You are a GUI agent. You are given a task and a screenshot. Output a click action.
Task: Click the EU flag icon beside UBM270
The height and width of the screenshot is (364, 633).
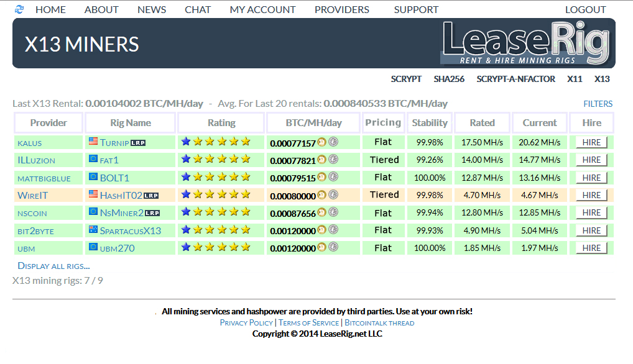93,247
